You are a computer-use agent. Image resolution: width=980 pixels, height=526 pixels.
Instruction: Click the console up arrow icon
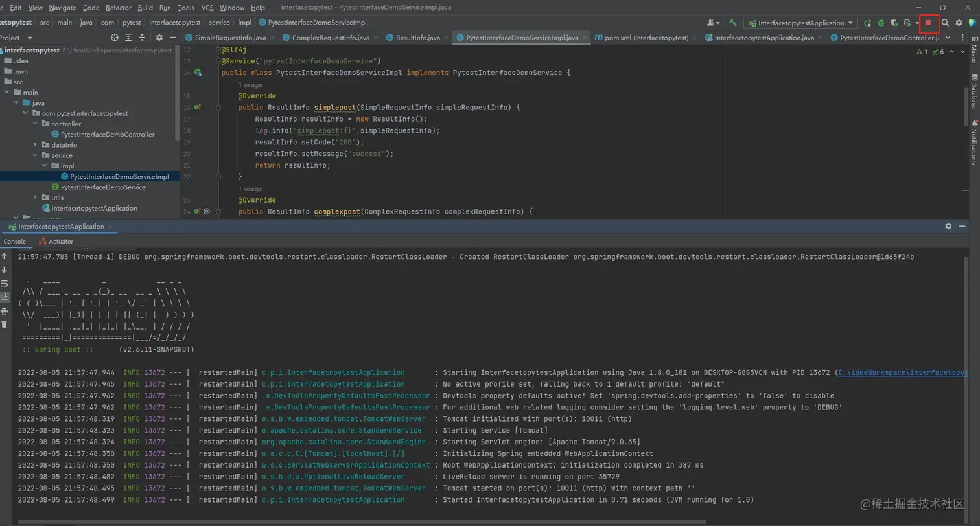click(x=5, y=257)
